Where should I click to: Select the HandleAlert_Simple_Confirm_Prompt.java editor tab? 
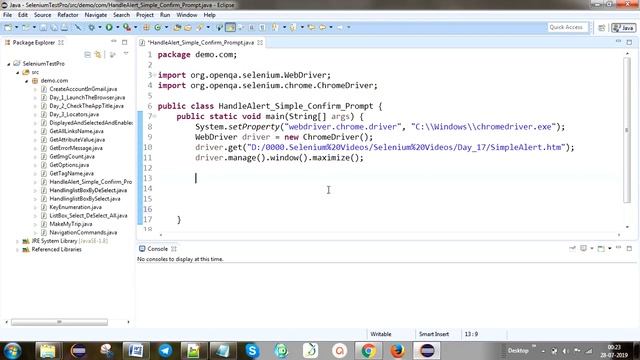[x=200, y=42]
